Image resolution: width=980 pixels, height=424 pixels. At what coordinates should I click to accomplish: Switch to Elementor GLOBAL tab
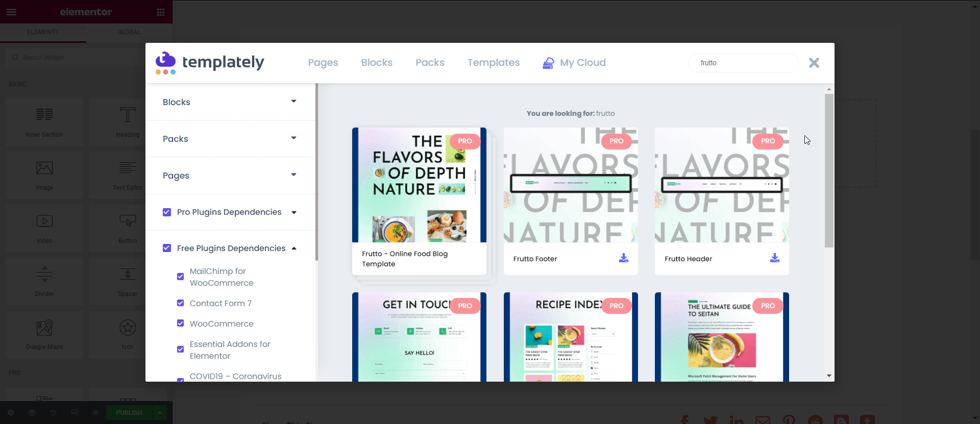pos(129,32)
